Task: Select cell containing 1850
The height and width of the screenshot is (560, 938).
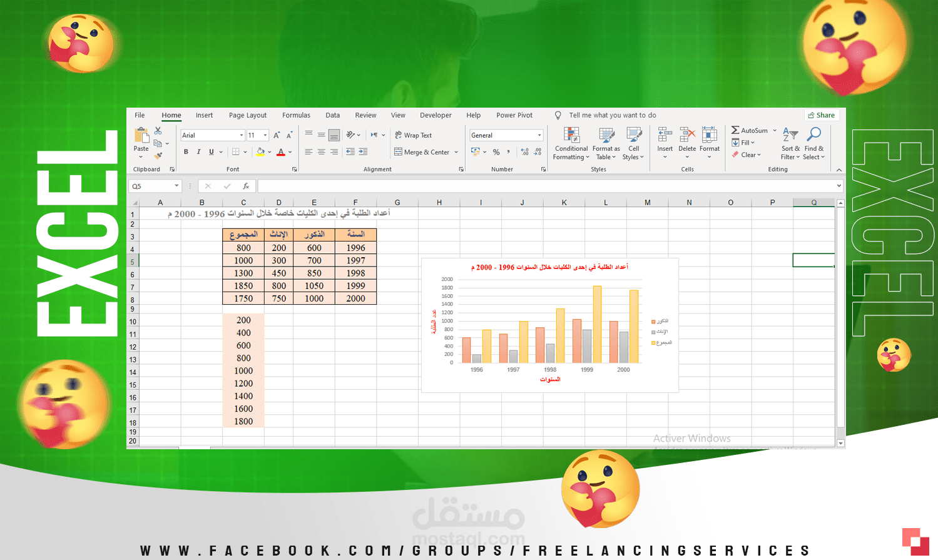Action: (243, 286)
